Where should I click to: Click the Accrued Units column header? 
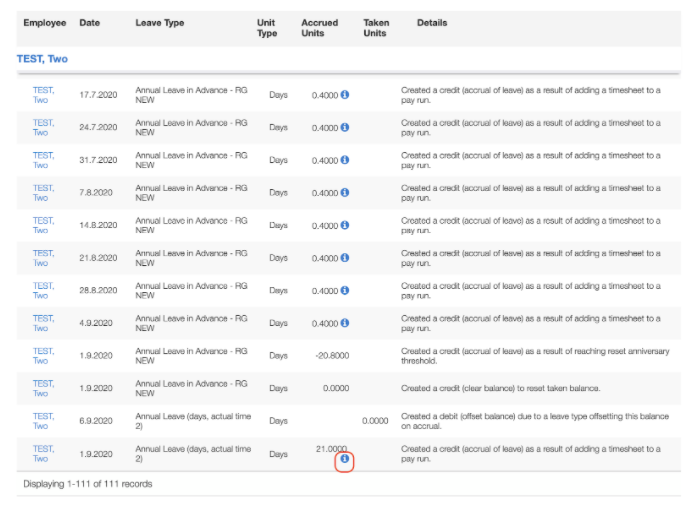[320, 28]
